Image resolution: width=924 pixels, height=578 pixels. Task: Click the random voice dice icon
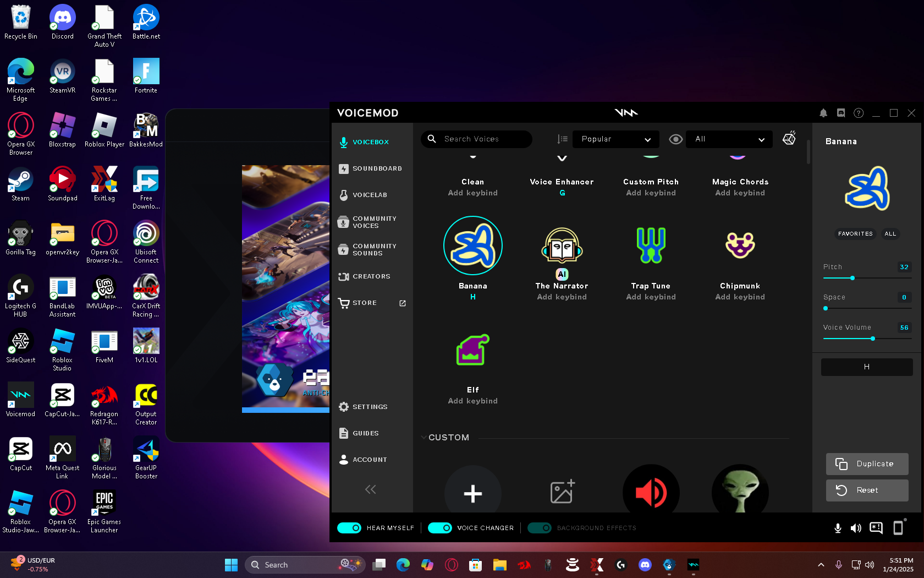[789, 138]
